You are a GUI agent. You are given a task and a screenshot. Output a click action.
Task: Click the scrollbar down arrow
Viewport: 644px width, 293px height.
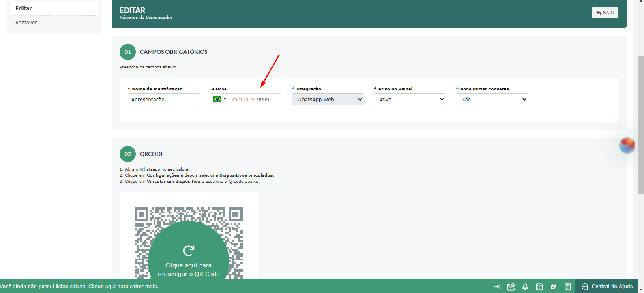(x=641, y=290)
